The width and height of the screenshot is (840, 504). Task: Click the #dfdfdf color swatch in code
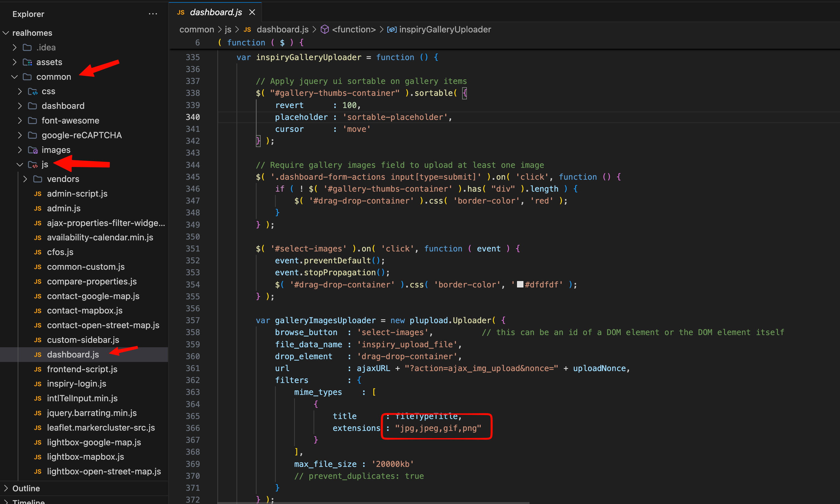click(x=520, y=285)
